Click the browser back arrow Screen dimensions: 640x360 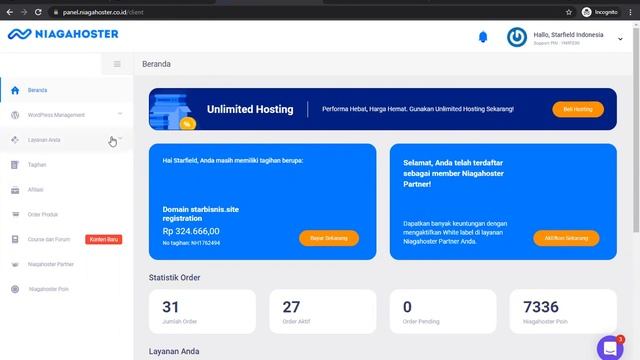tap(10, 12)
